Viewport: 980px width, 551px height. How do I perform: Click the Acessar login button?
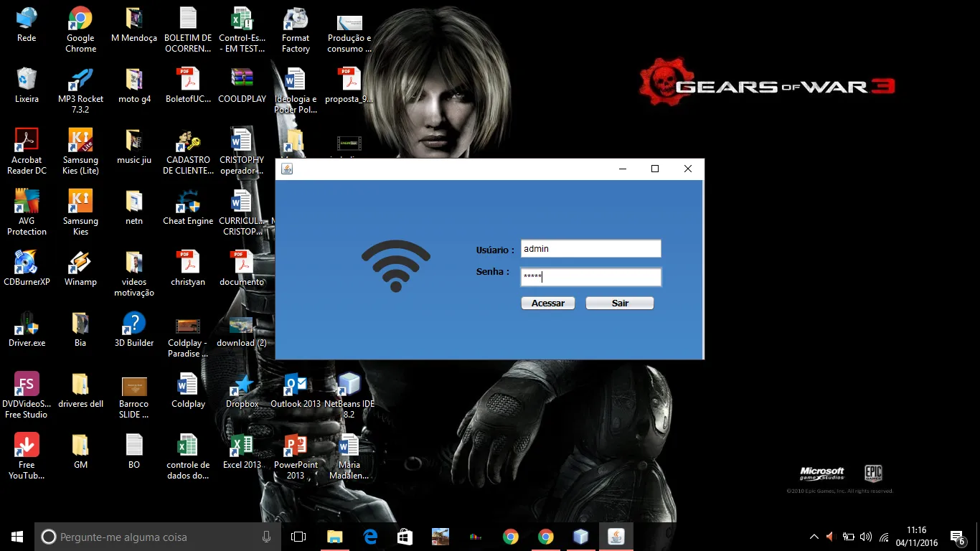547,303
